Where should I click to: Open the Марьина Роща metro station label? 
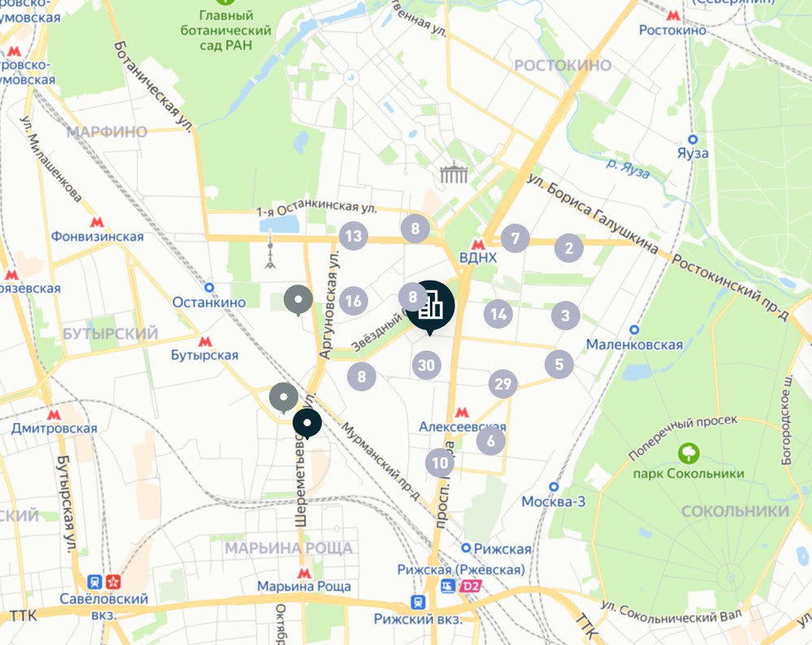304,586
